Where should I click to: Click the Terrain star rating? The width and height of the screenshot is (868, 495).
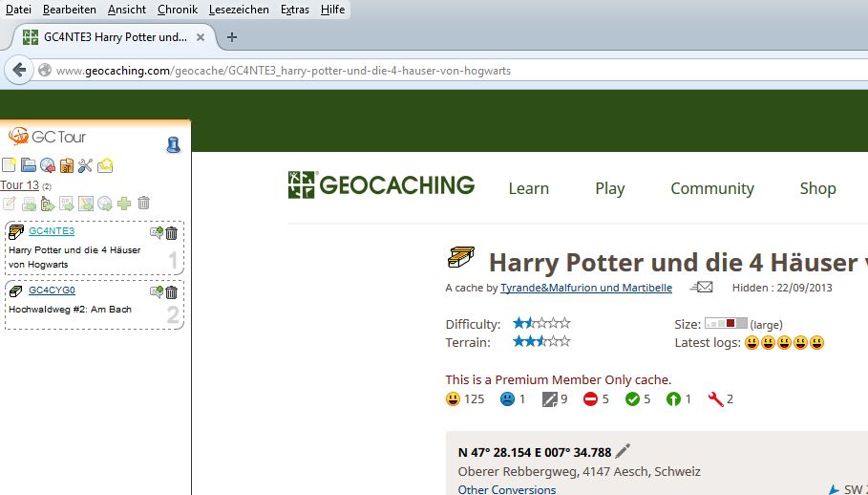coord(541,341)
